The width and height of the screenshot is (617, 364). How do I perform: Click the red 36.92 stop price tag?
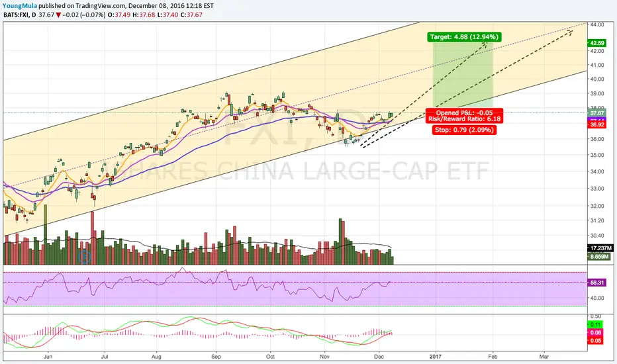(597, 124)
